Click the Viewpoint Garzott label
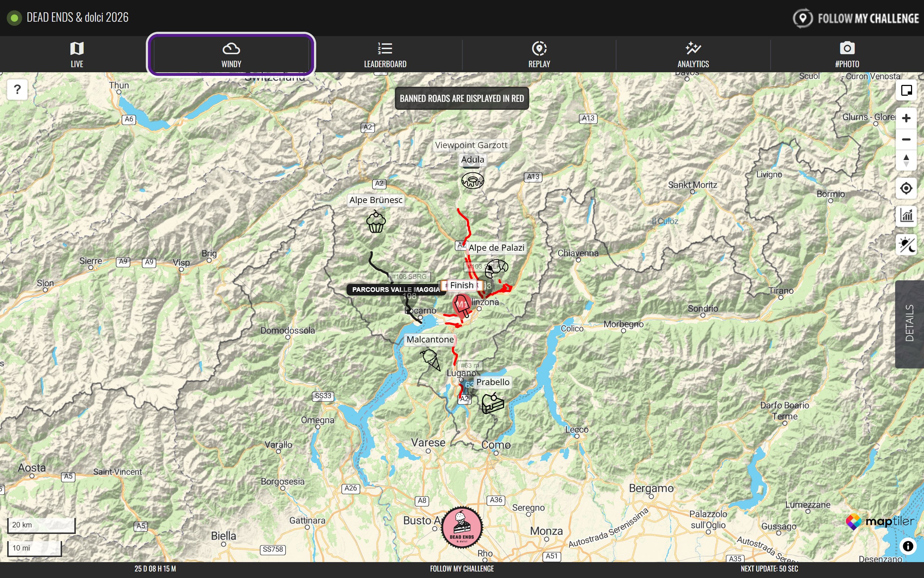 [x=471, y=145]
